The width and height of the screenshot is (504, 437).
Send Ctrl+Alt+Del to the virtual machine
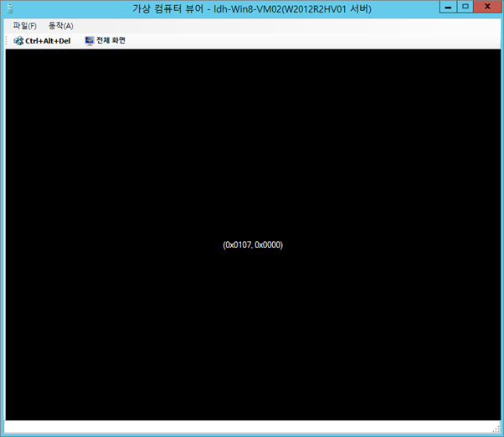(x=42, y=41)
